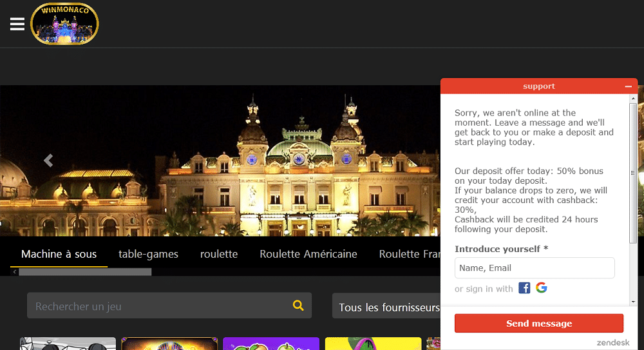Click the tabs scrollbar left arrow
The width and height of the screenshot is (644, 350).
pos(14,272)
